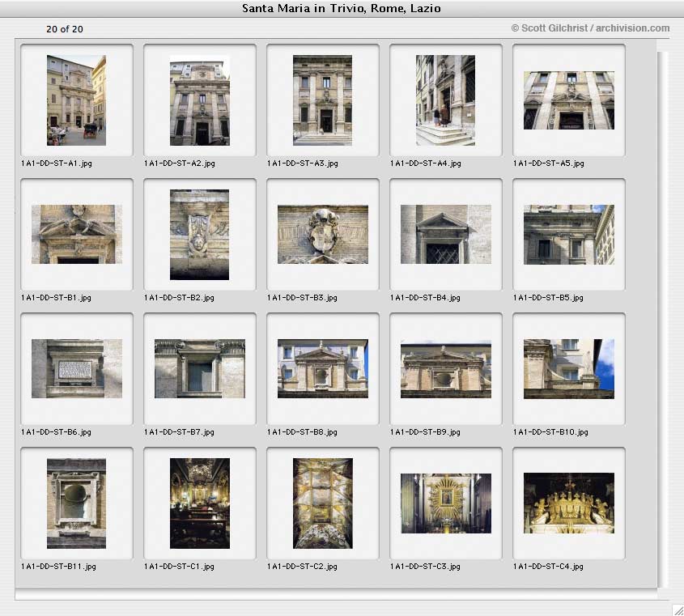Click the filename label 1A1-DD-ST-A3.jpg
The height and width of the screenshot is (616, 684).
coord(303,164)
